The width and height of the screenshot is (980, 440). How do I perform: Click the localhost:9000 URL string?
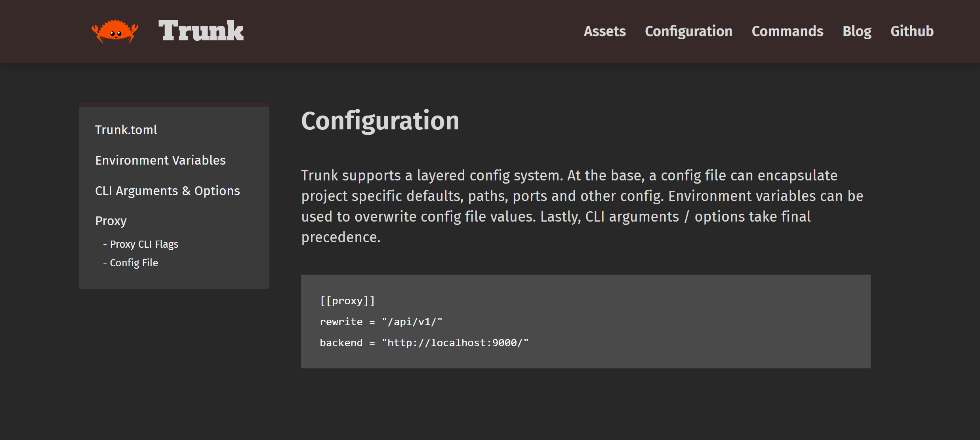tap(455, 343)
